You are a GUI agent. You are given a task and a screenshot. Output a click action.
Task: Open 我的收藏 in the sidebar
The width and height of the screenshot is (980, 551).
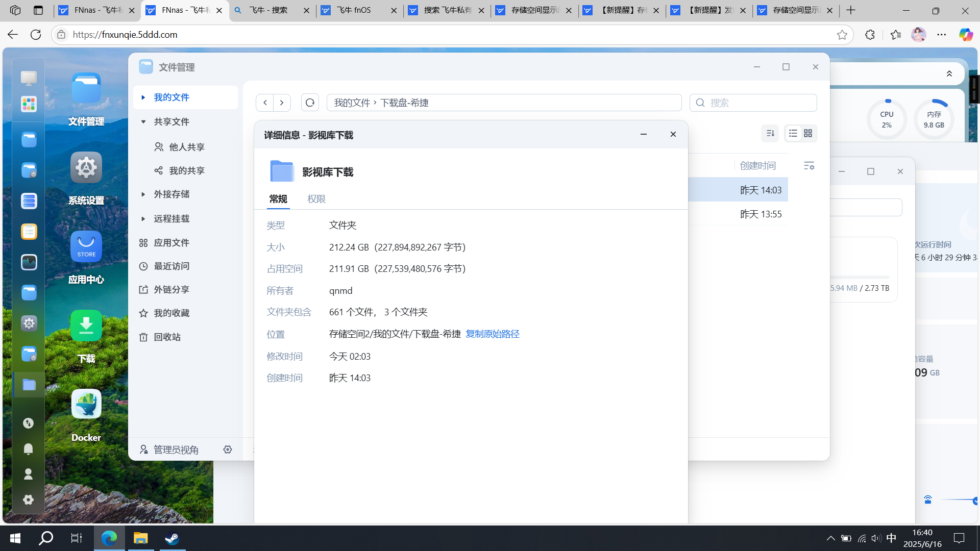tap(185, 313)
